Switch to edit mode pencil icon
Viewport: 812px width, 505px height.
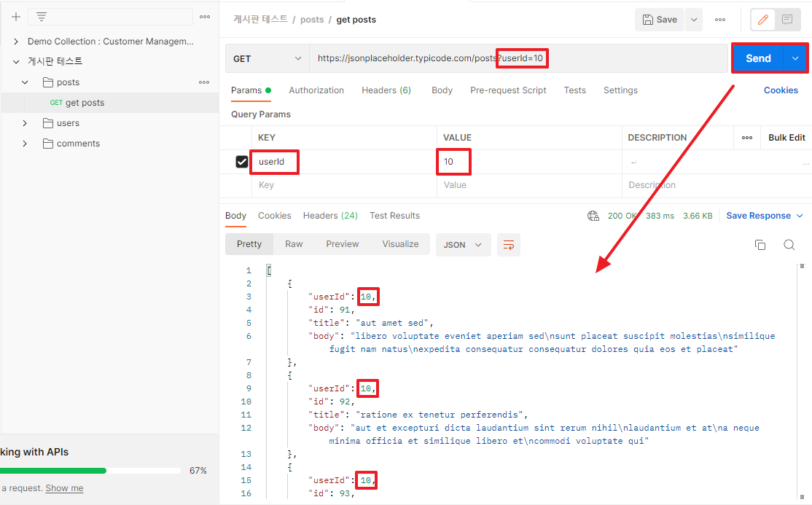pos(763,20)
